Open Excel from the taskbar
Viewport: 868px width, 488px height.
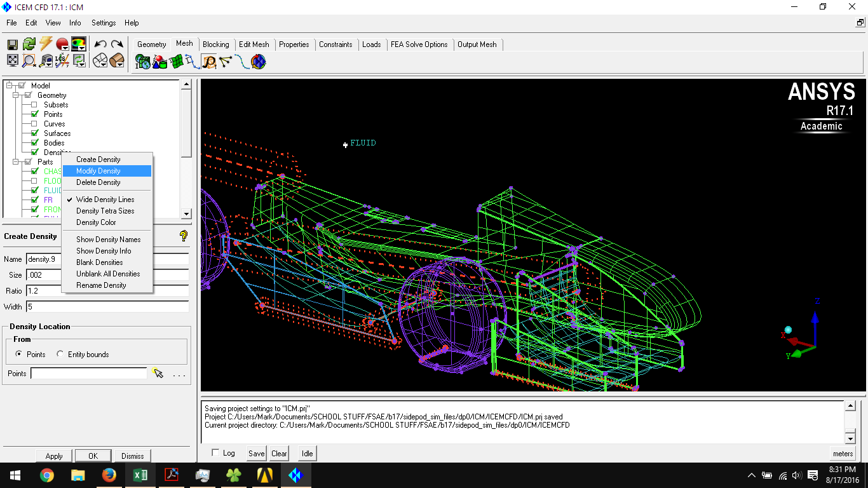(140, 475)
